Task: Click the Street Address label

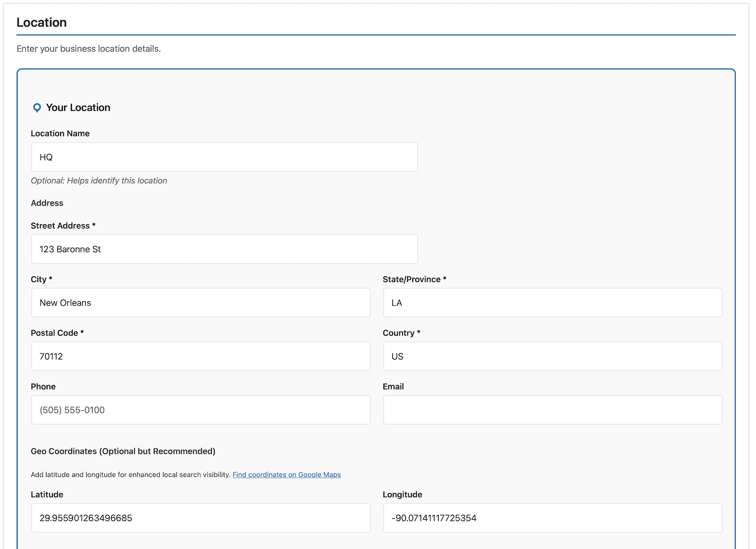Action: coord(63,226)
